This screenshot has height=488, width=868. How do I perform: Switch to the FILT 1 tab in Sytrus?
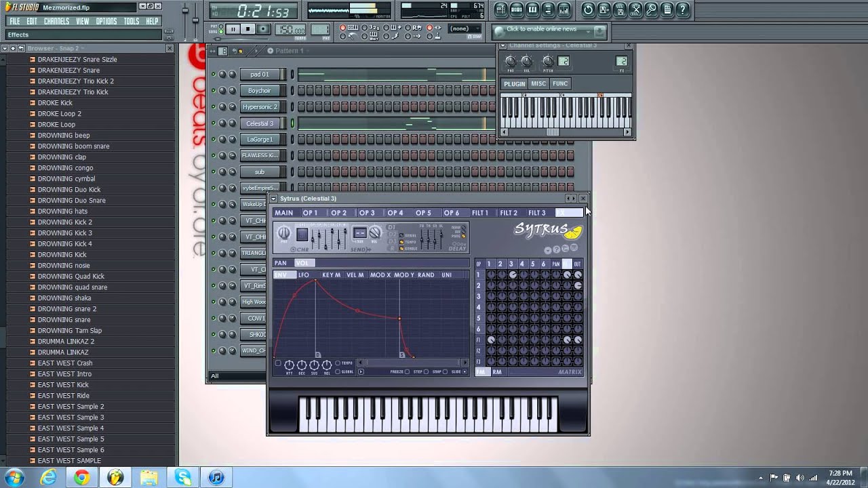click(480, 213)
